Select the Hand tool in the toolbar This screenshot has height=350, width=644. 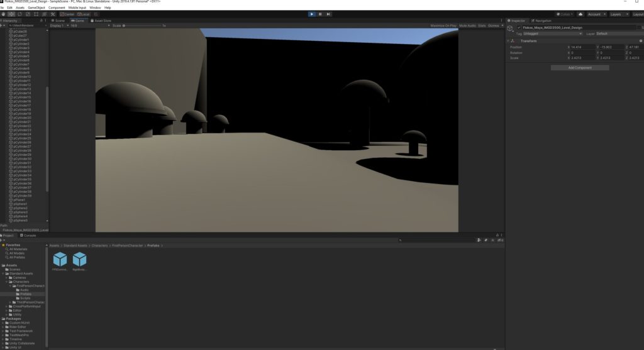3,14
